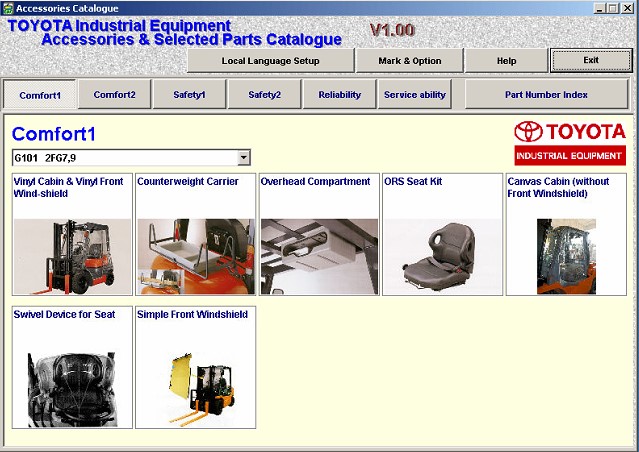Open the Canvas Cabin picture

[x=566, y=256]
